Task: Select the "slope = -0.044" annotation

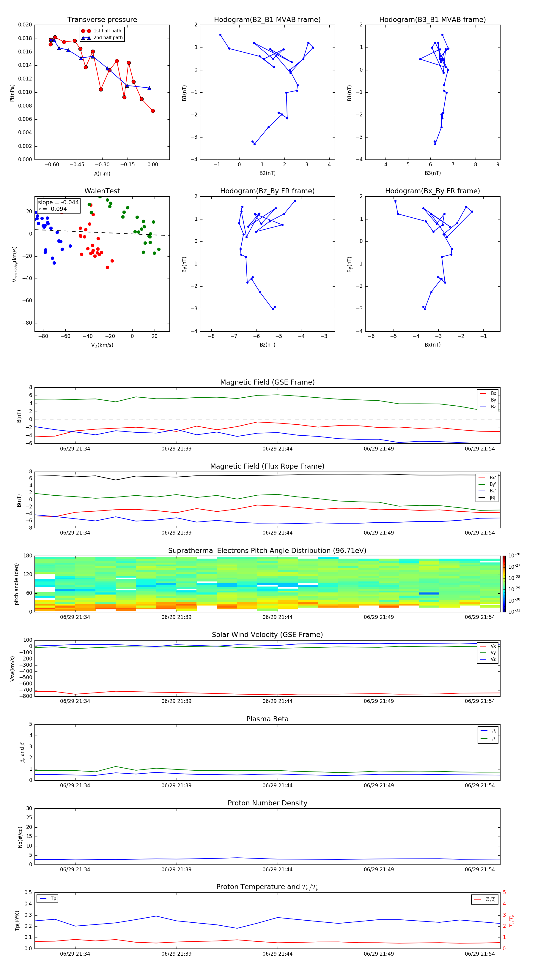Action: pos(58,203)
